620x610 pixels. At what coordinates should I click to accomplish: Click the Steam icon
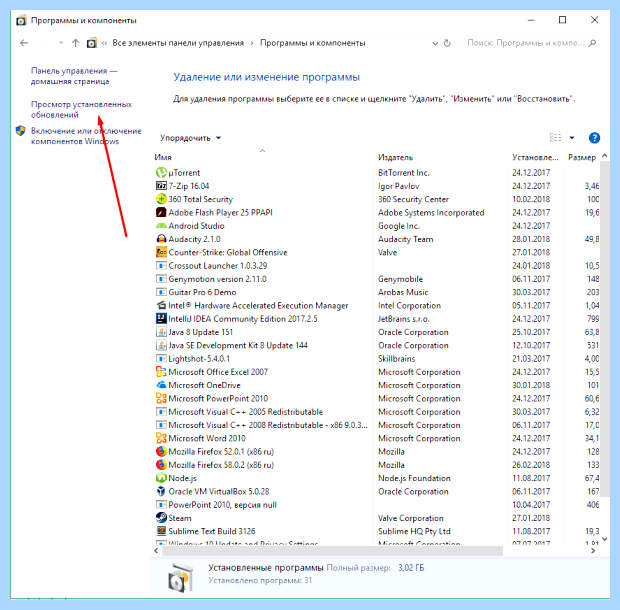click(161, 518)
